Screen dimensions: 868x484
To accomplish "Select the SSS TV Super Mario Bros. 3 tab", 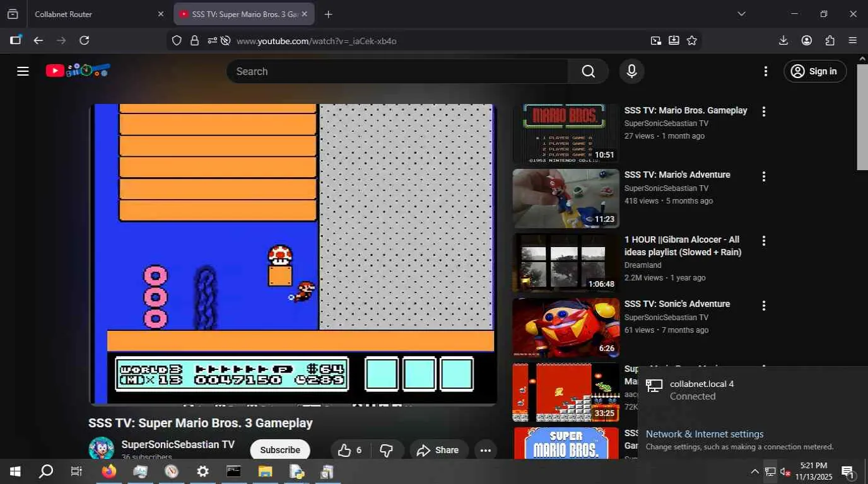I will pos(244,14).
